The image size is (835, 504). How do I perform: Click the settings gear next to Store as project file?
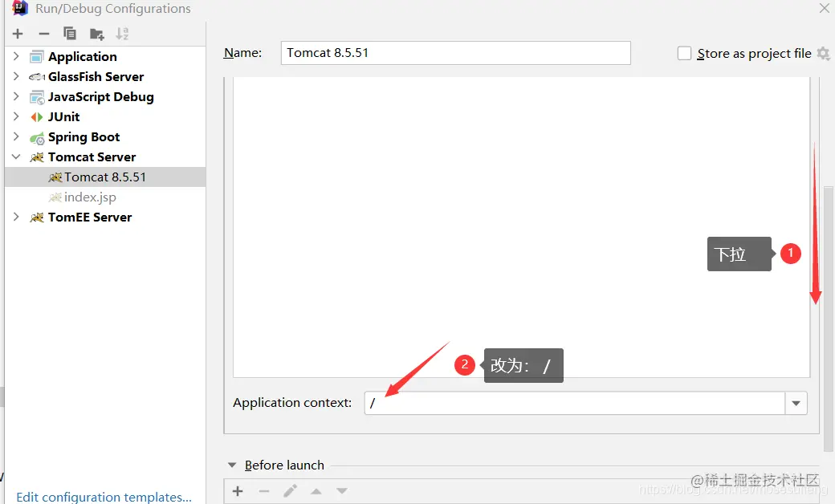825,53
